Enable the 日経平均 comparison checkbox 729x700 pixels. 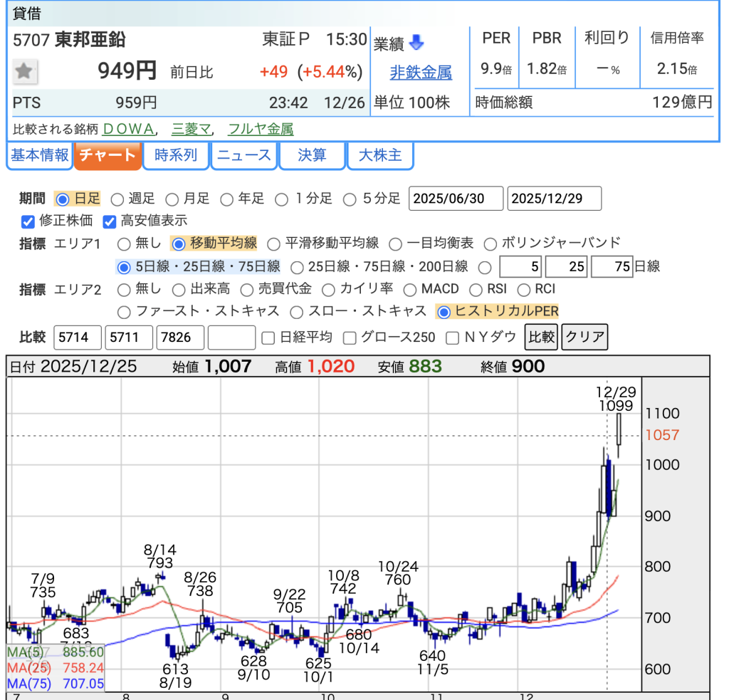[268, 338]
